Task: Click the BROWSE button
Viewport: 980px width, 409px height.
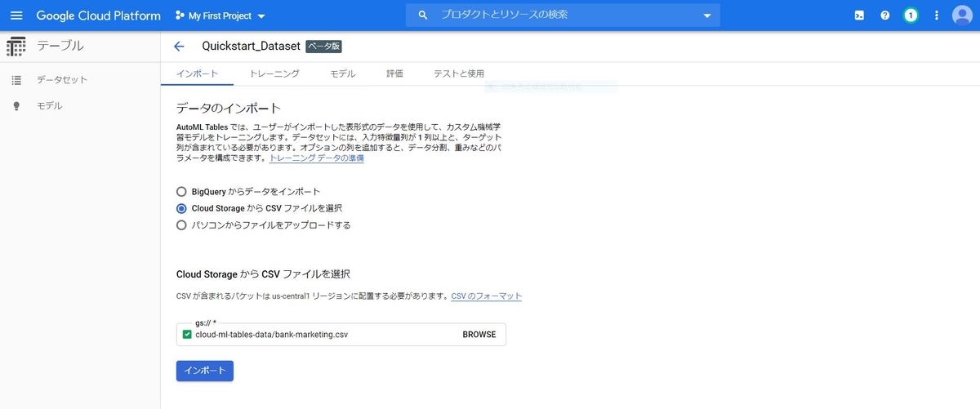Action: click(x=479, y=335)
